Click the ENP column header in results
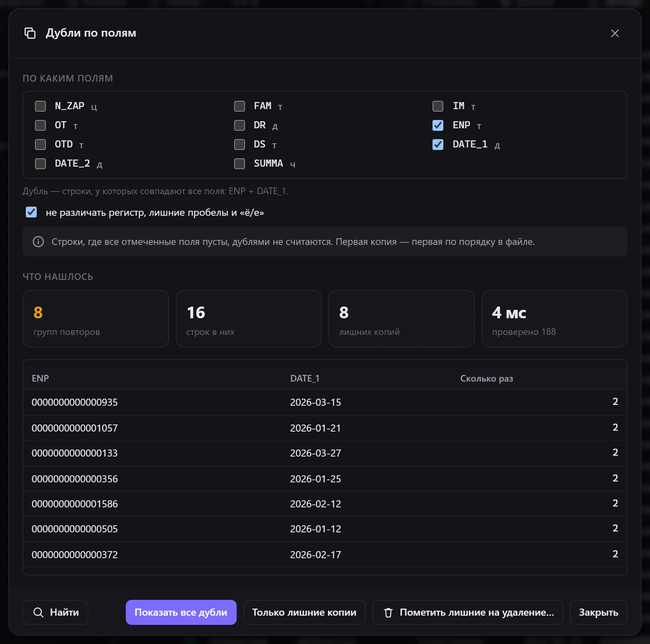Image resolution: width=650 pixels, height=644 pixels. [x=40, y=379]
